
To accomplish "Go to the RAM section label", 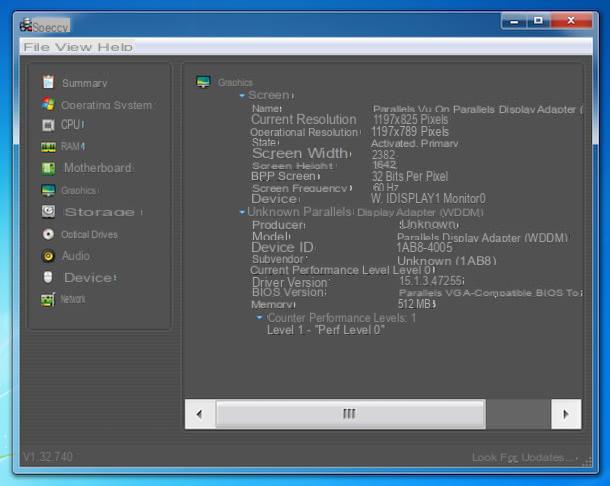I will coord(72,147).
